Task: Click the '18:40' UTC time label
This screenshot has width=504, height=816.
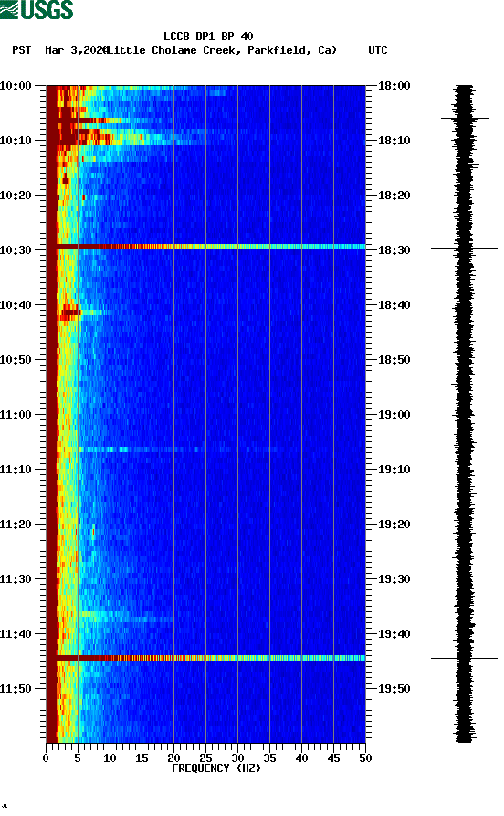Action: pyautogui.click(x=394, y=305)
